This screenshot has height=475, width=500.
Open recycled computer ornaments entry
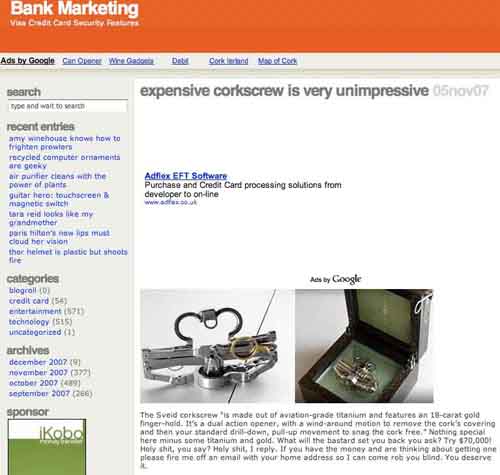pos(65,161)
